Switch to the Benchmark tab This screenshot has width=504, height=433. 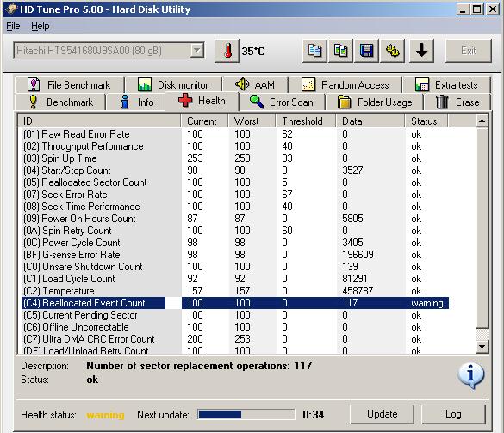point(60,102)
